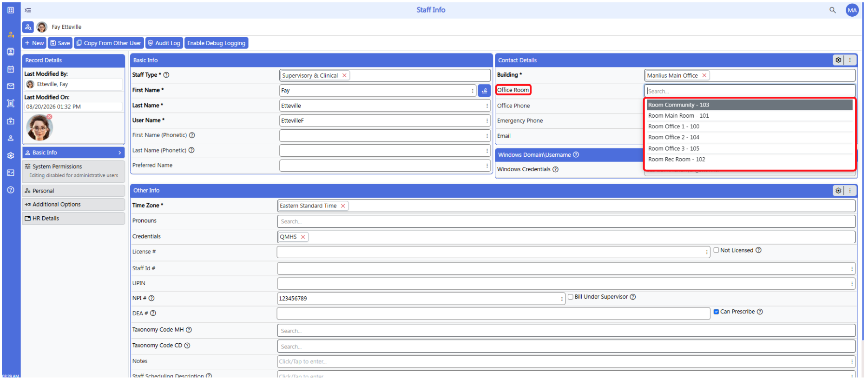This screenshot has height=380, width=868.
Task: Click Enable Debug Logging
Action: click(x=216, y=43)
